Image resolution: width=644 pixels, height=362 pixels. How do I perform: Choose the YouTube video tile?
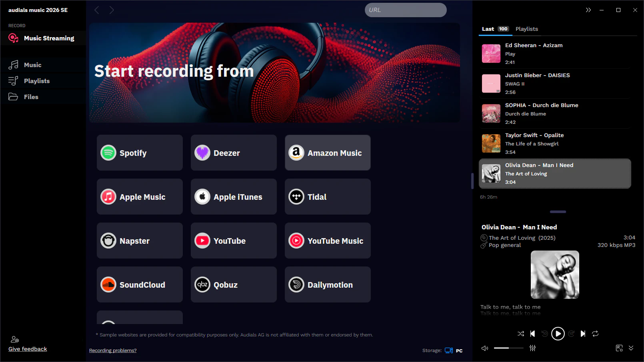tap(234, 241)
